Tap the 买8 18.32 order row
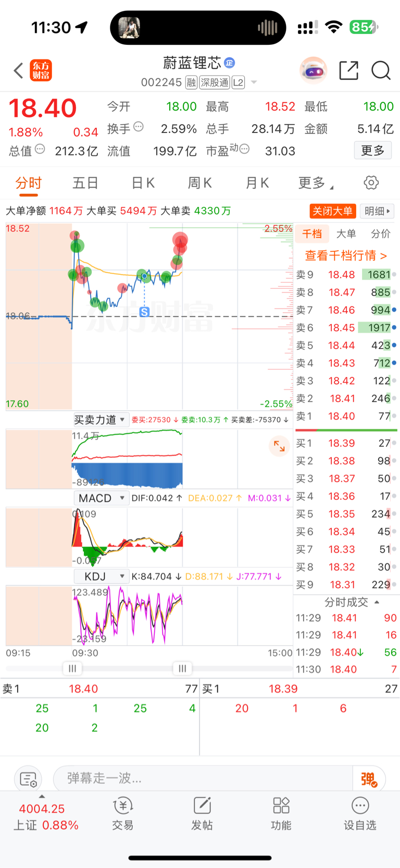The width and height of the screenshot is (400, 868). (x=346, y=567)
